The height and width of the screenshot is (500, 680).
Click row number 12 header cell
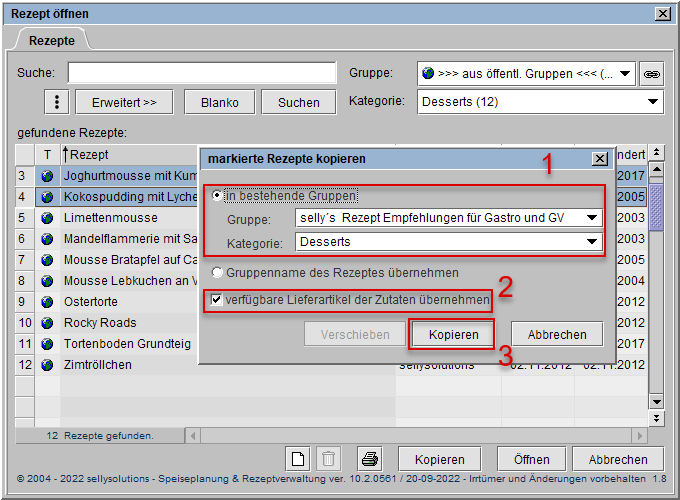tap(25, 365)
